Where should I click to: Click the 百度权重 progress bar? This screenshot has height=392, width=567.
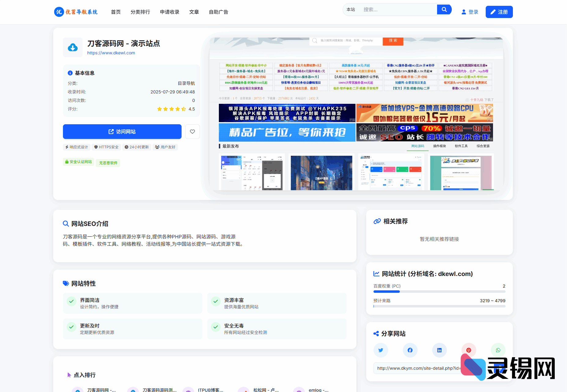(x=439, y=292)
